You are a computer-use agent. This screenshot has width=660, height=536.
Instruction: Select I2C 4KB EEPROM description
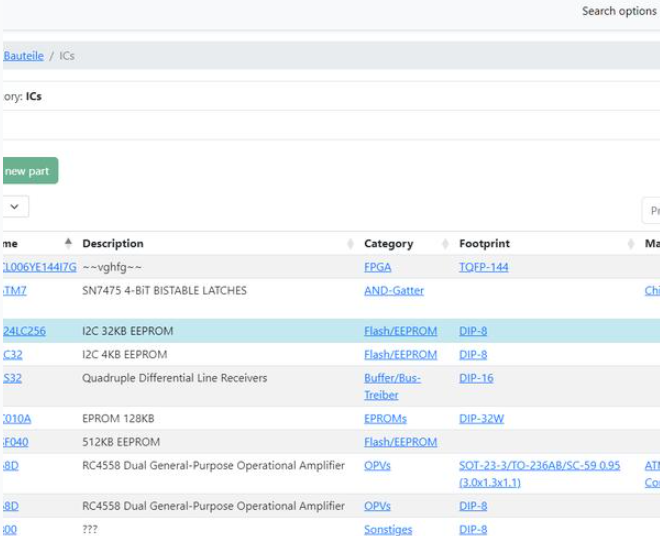125,355
